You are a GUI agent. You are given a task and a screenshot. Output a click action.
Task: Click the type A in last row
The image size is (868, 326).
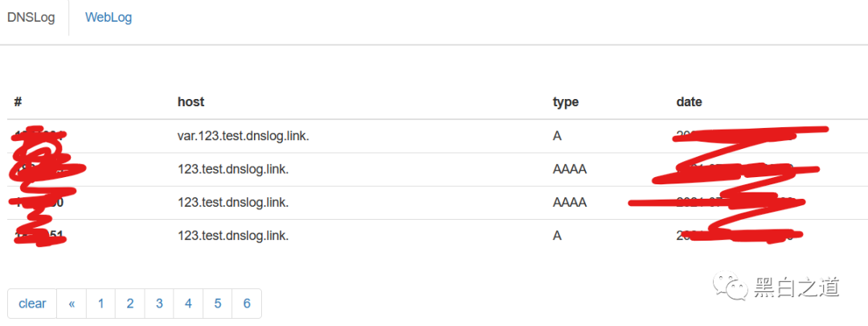click(x=558, y=236)
